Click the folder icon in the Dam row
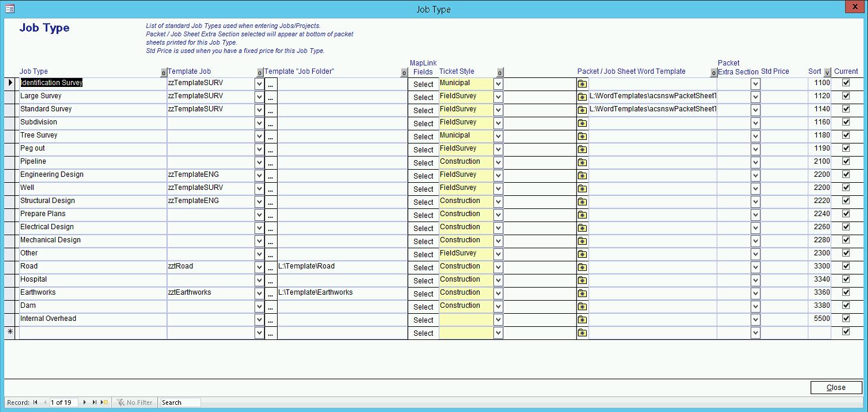 [x=582, y=307]
